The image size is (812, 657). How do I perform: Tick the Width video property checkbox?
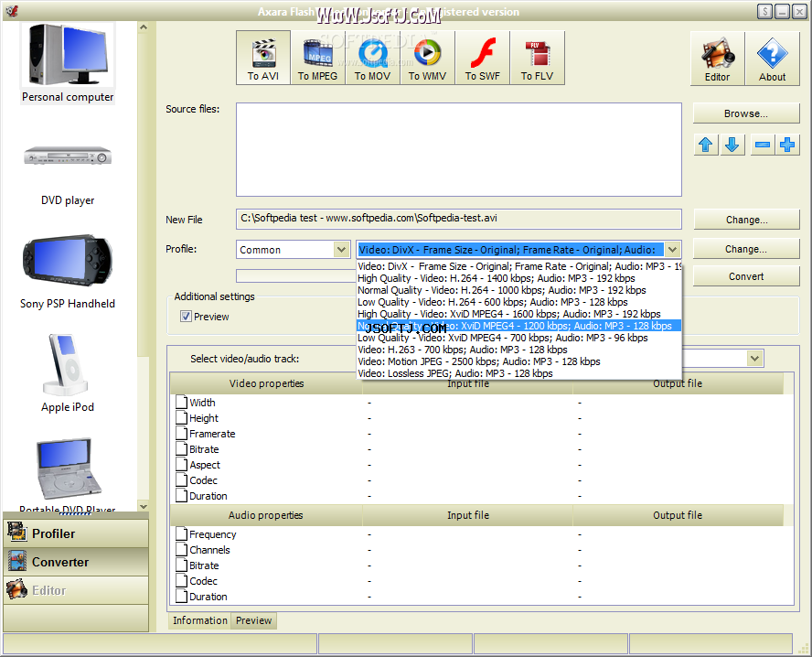click(x=181, y=402)
